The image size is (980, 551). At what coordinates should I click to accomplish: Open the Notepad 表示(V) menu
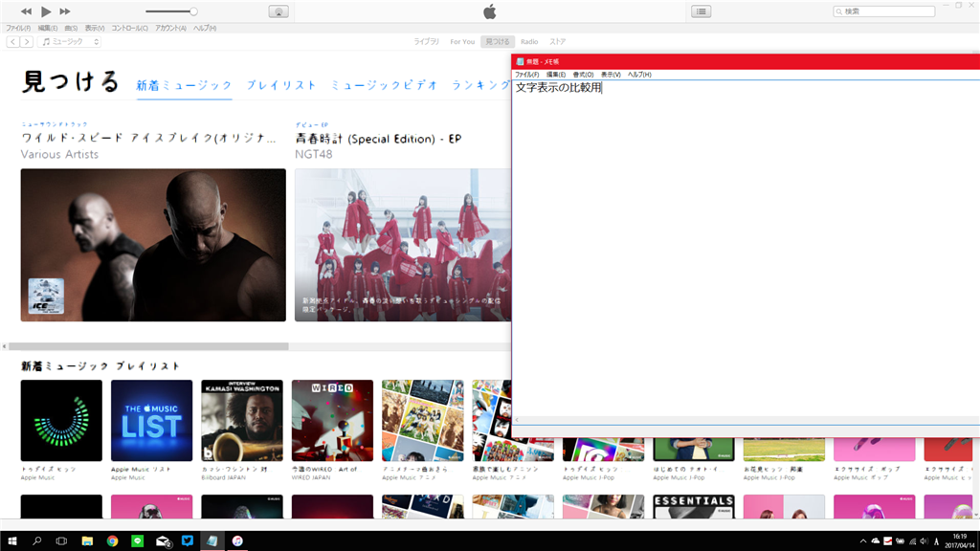(x=611, y=75)
